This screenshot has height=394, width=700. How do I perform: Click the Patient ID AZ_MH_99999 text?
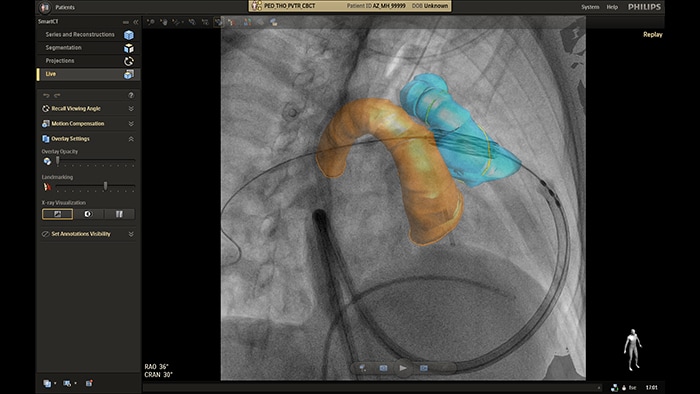pos(376,6)
